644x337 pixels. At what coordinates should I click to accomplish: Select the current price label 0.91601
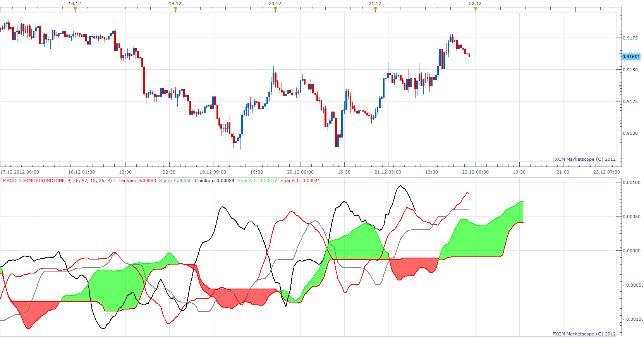click(631, 57)
